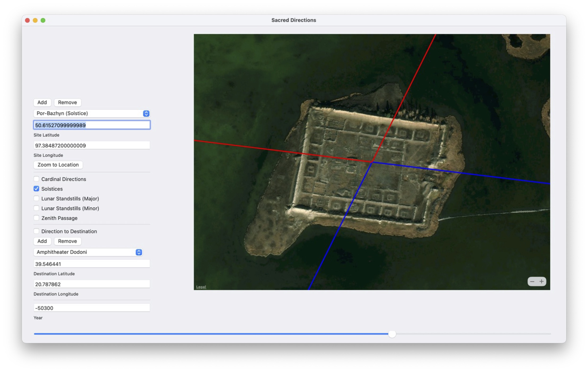Enable Lunar Standstills (Major) checkbox
Screen dimensions: 588x372
click(36, 199)
